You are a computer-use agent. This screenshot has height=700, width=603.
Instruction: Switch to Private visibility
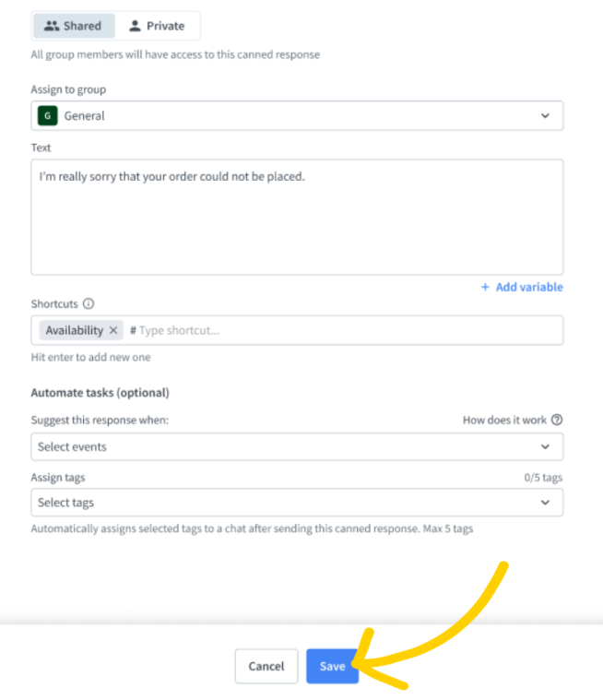tap(157, 26)
